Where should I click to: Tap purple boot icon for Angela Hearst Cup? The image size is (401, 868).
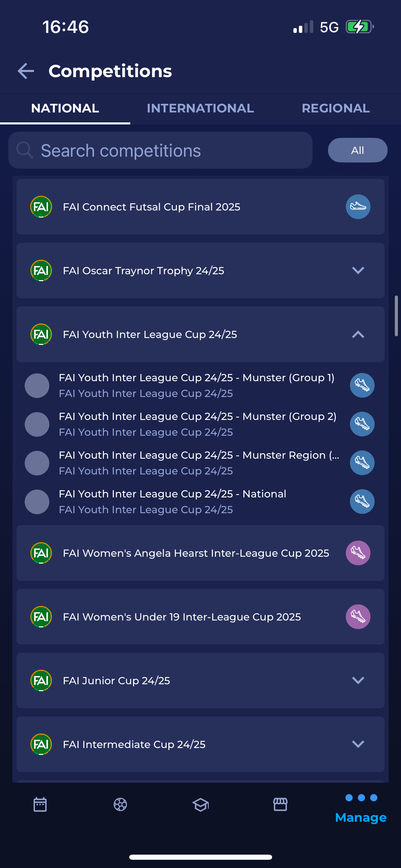pyautogui.click(x=358, y=553)
